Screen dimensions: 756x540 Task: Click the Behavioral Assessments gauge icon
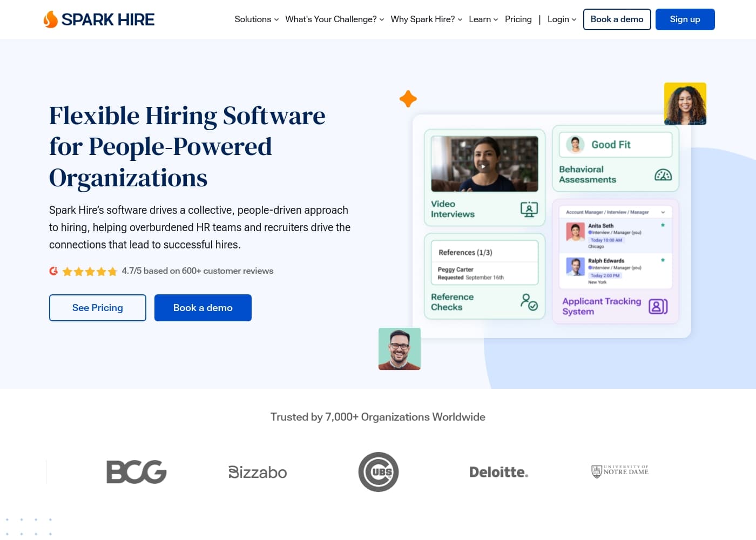pos(663,174)
